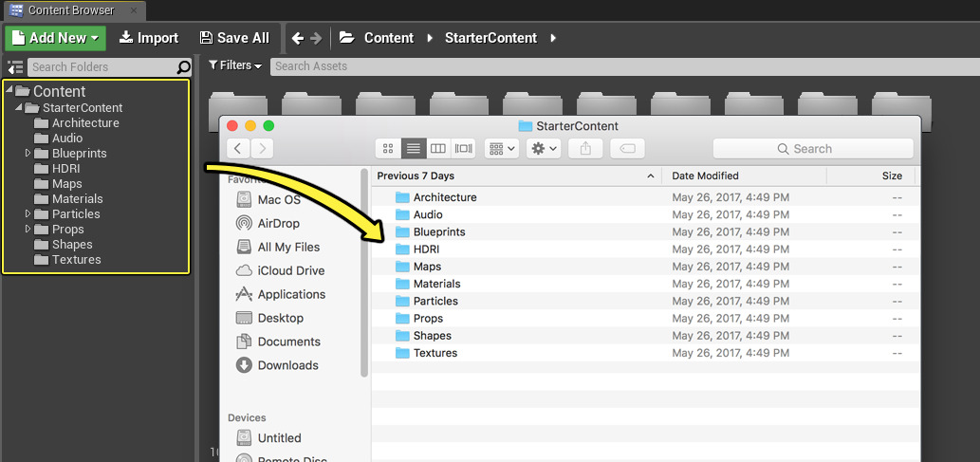
Task: Go back with Content Browser left arrow
Action: pyautogui.click(x=298, y=38)
